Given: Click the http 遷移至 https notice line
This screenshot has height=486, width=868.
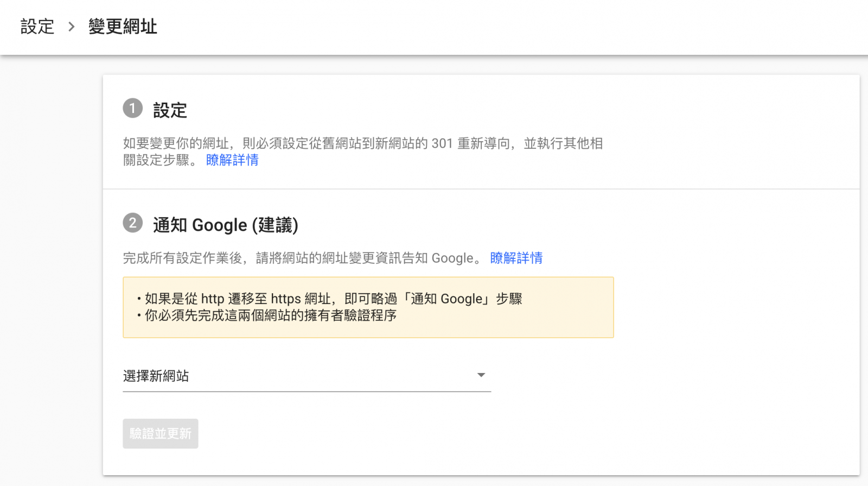Looking at the screenshot, I should (333, 299).
